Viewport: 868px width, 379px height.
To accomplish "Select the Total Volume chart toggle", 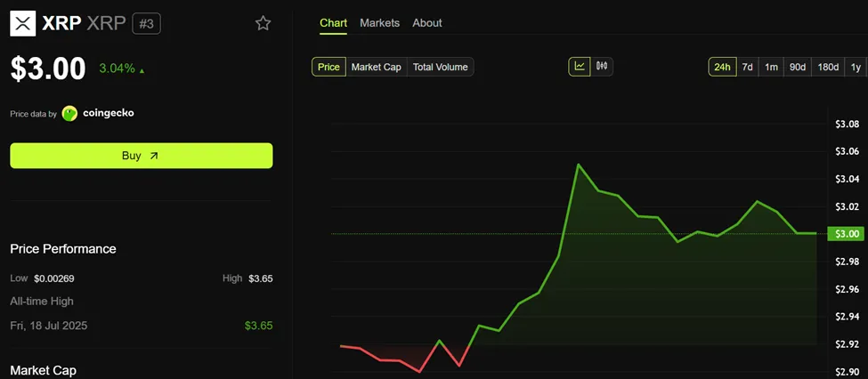I will (x=440, y=67).
